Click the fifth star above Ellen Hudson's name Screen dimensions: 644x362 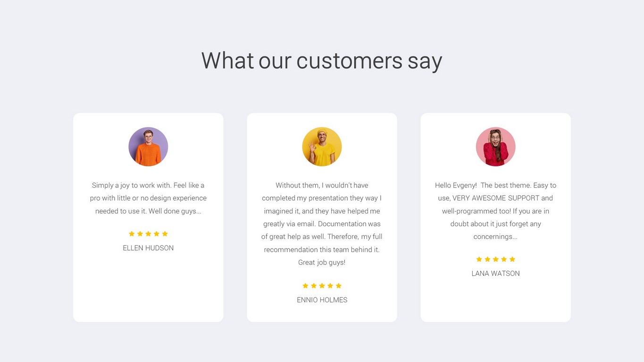(x=165, y=234)
